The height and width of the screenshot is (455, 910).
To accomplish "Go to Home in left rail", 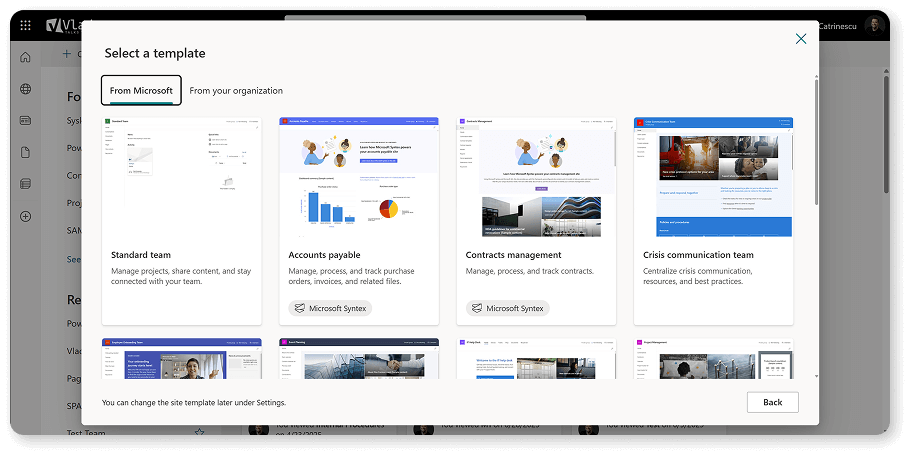I will [x=26, y=57].
